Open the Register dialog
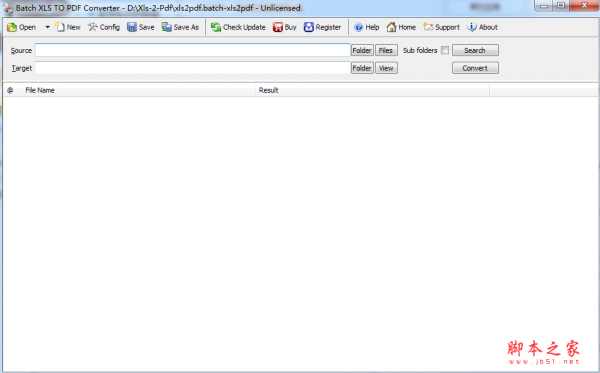Viewport: 600px width, 373px height. 322,27
